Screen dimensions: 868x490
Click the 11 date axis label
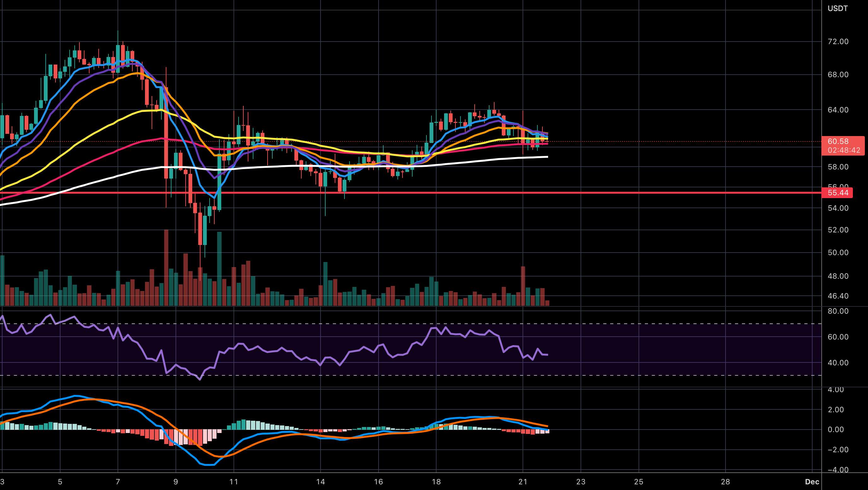click(234, 481)
